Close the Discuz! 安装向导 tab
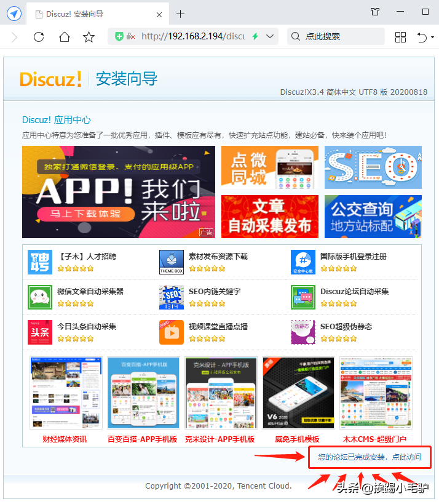The width and height of the screenshot is (439, 504). coord(159,15)
